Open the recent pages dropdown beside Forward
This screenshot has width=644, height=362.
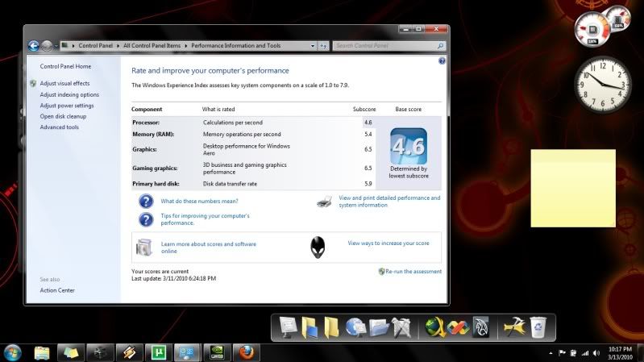[56, 46]
